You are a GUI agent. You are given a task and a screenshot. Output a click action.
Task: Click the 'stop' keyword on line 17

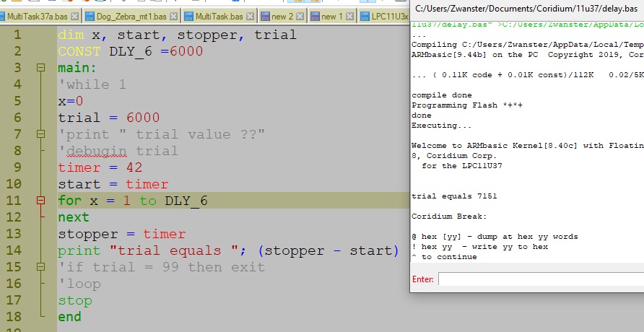point(75,300)
